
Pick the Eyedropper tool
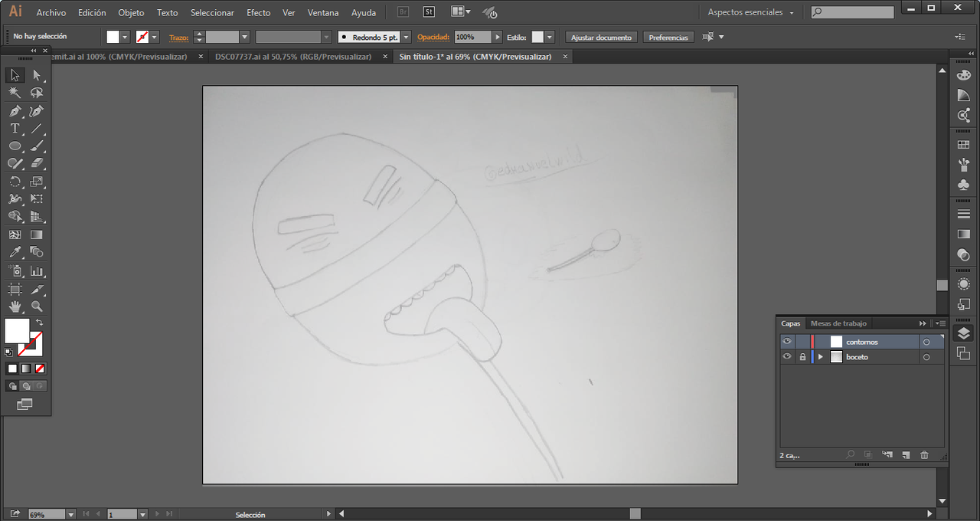pyautogui.click(x=15, y=252)
